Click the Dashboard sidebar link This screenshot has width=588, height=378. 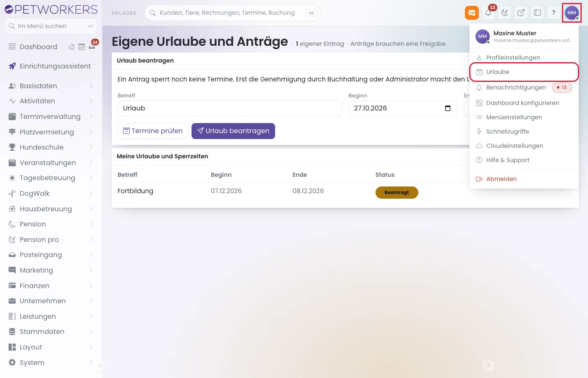38,47
